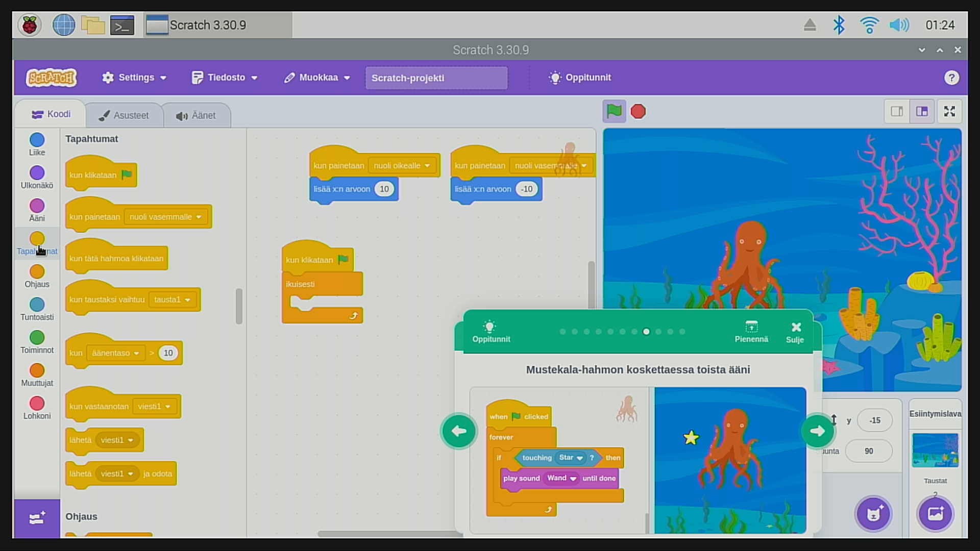The width and height of the screenshot is (980, 551).
Task: Open the file manager folder icon
Action: [93, 25]
